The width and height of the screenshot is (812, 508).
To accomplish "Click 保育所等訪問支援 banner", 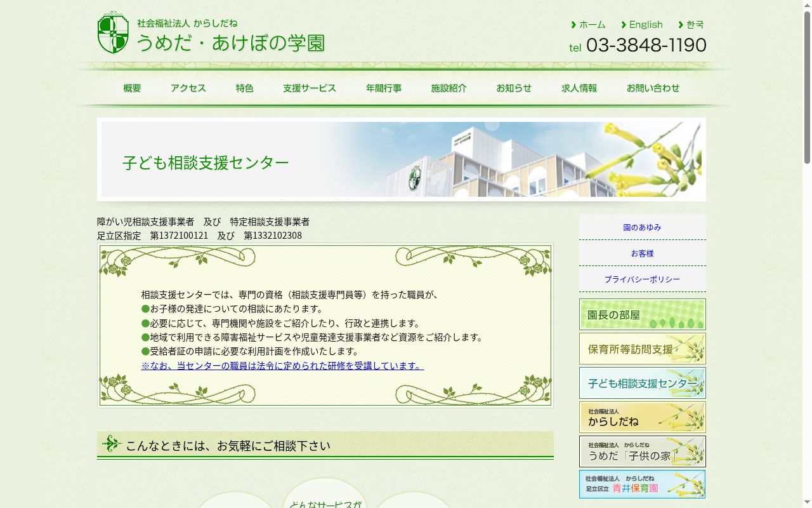I will 642,349.
